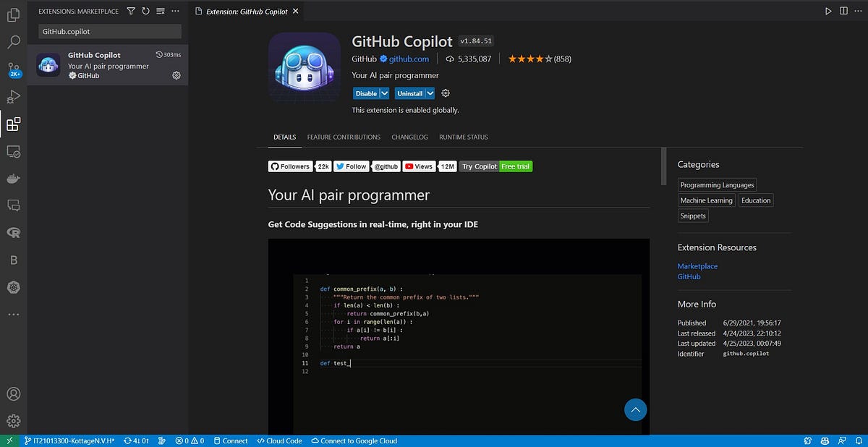Screen dimensions: 868x447
Task: Click the git graph icon in status bar
Action: pyautogui.click(x=162, y=440)
